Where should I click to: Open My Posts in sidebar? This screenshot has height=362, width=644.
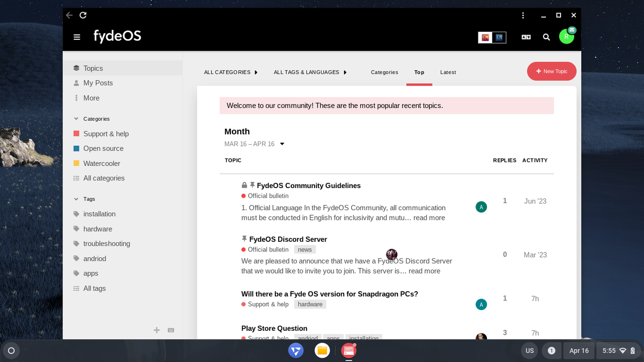tap(123, 83)
